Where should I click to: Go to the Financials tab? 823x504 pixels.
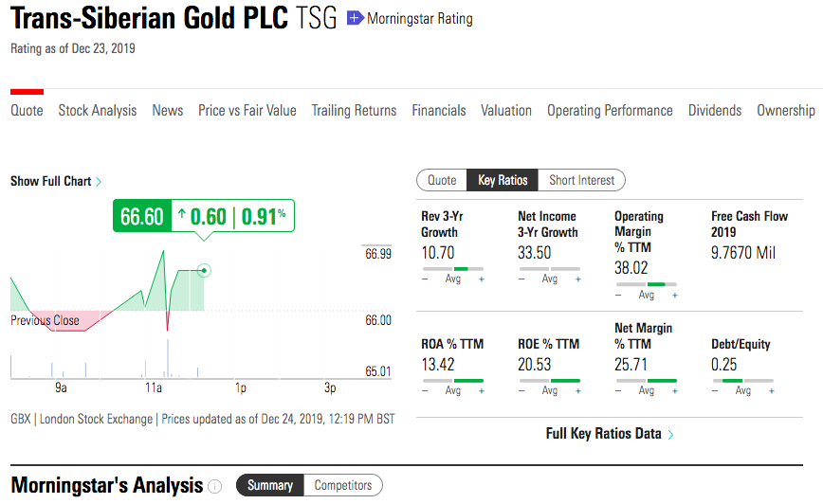tap(439, 111)
